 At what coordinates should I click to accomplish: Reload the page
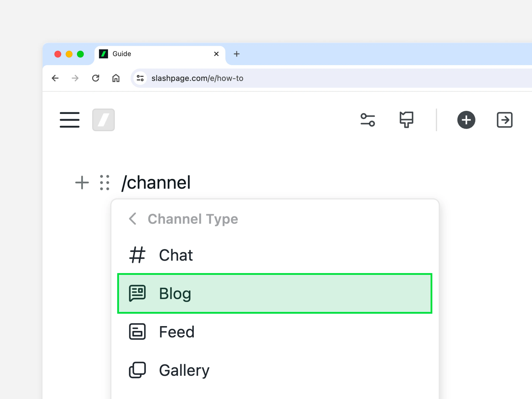click(96, 78)
